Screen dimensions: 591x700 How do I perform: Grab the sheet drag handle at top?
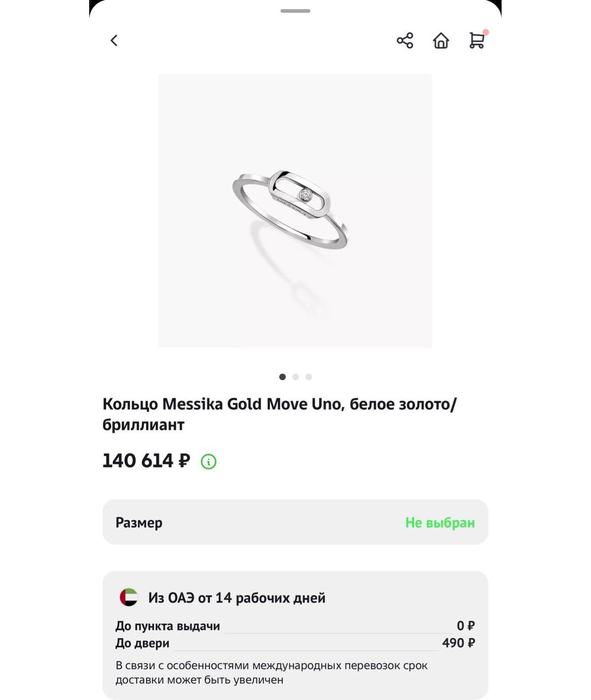click(296, 11)
